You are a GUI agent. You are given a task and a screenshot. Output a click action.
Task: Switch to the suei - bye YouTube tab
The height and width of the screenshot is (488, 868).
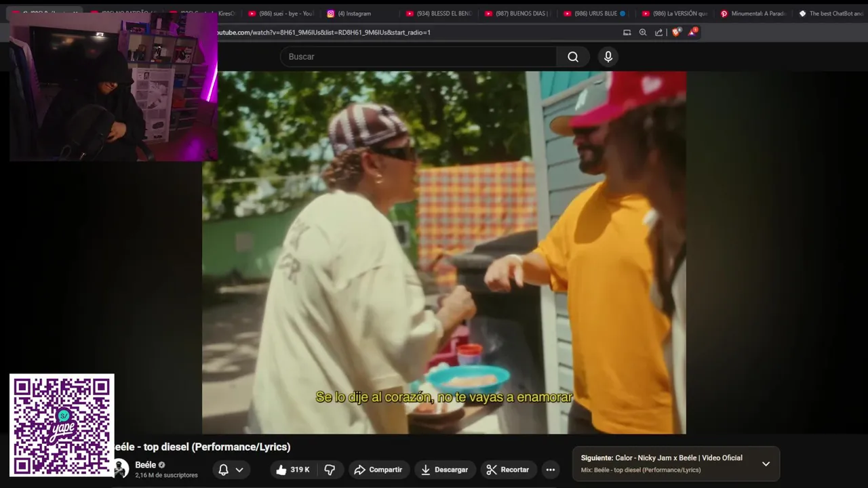pyautogui.click(x=281, y=14)
